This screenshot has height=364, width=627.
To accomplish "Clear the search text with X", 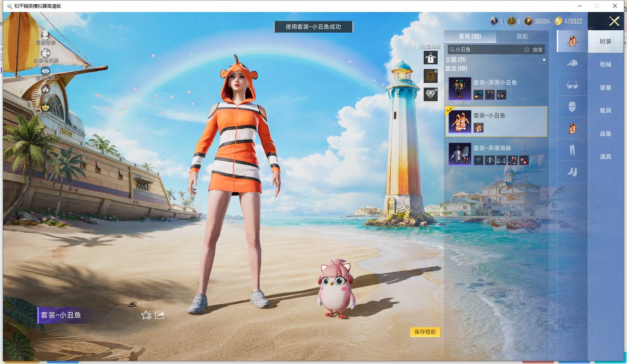I will [527, 50].
